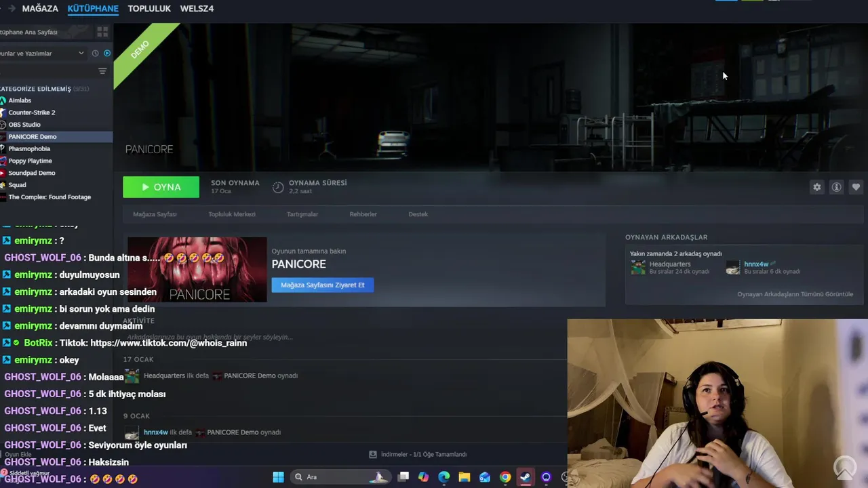Open the TOPLULUK community tab
The width and height of the screenshot is (868, 488).
pos(149,9)
